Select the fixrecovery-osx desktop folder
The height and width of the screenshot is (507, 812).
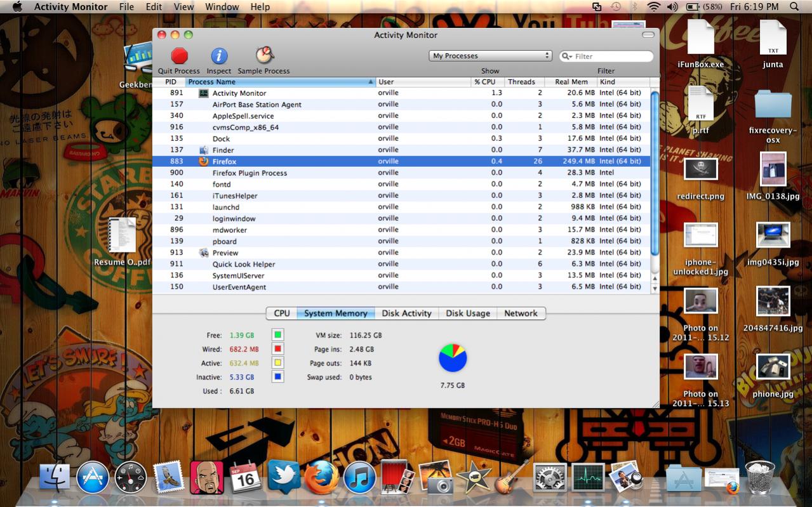click(773, 117)
